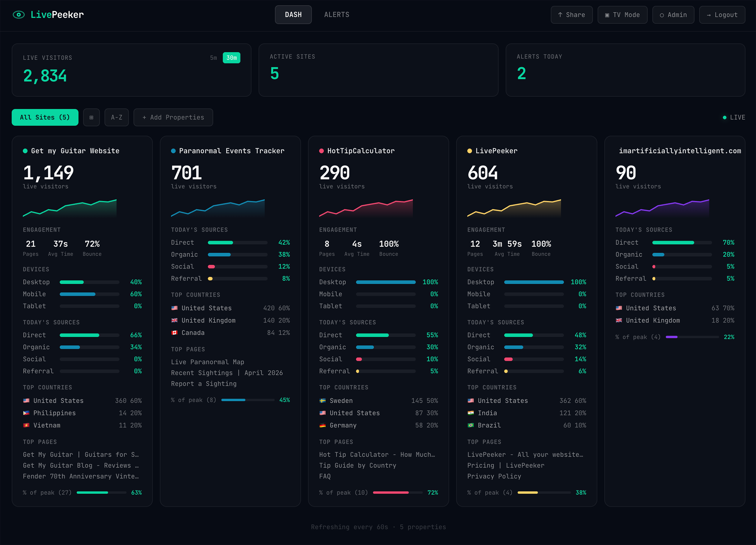
Task: Open the Get my Guitar Website card title
Action: [75, 151]
